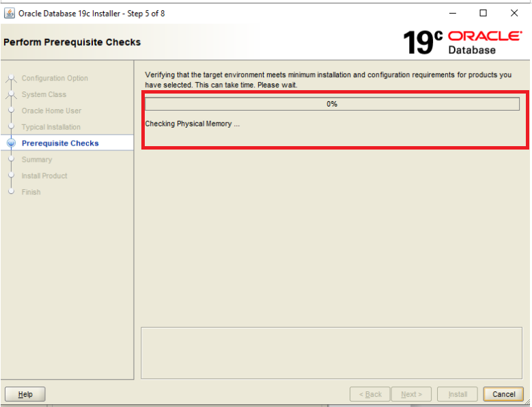Click the empty details box above buttons

tap(332, 353)
